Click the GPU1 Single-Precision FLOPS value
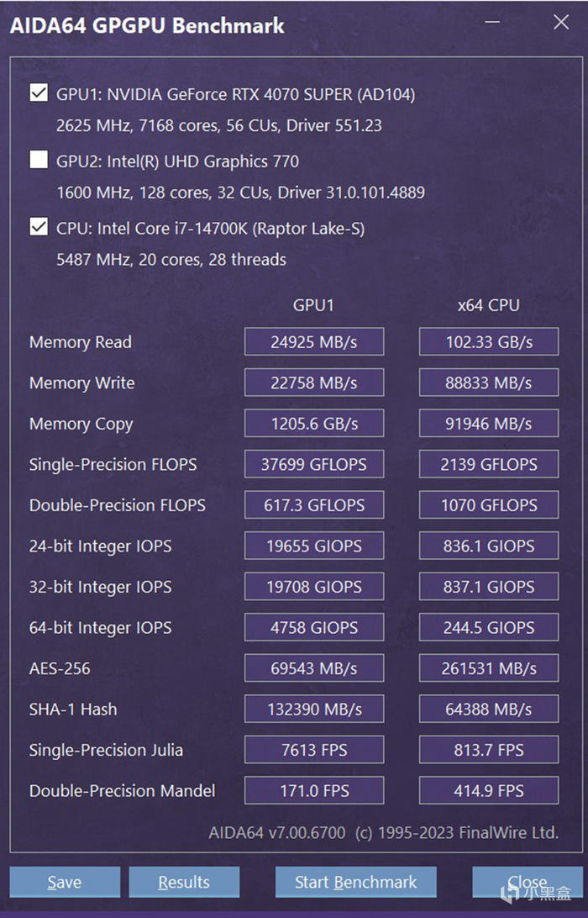Viewport: 588px width, 918px height. click(313, 464)
